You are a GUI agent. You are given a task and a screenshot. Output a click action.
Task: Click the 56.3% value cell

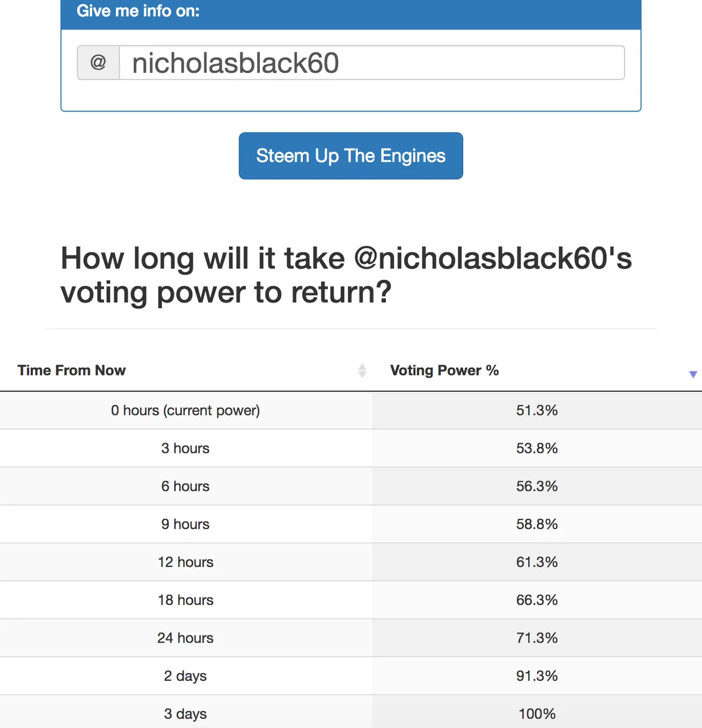coord(537,486)
